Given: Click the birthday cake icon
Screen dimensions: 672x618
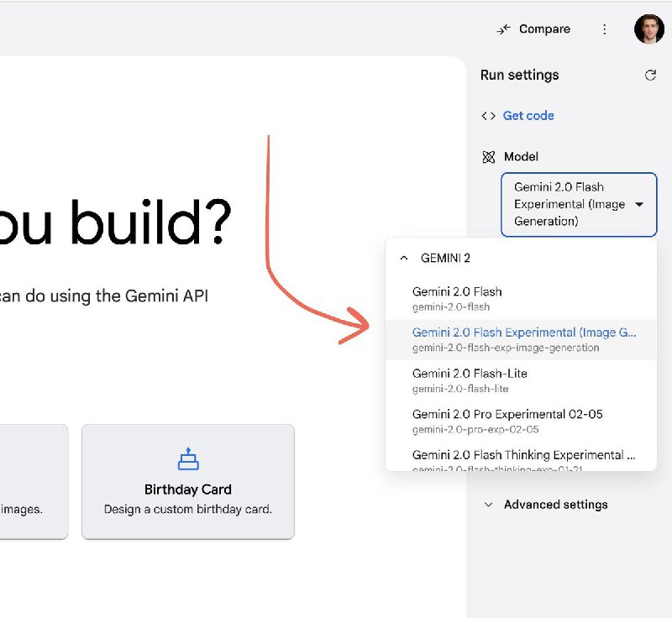Looking at the screenshot, I should 187,459.
